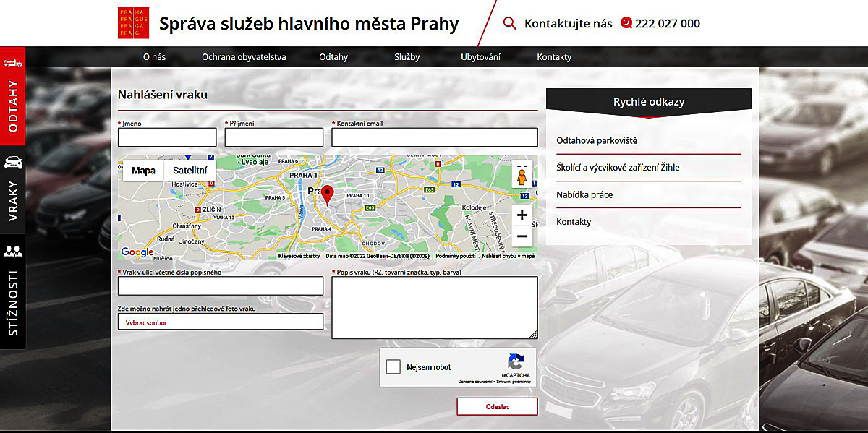This screenshot has height=433, width=868.
Task: Click the red phone icon
Action: point(626,23)
